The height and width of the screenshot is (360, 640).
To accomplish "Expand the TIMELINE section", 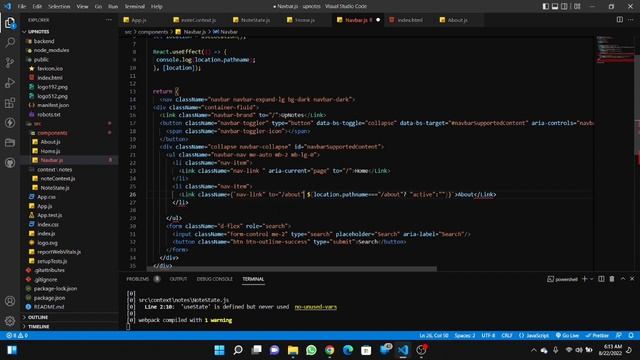I will click(x=38, y=327).
